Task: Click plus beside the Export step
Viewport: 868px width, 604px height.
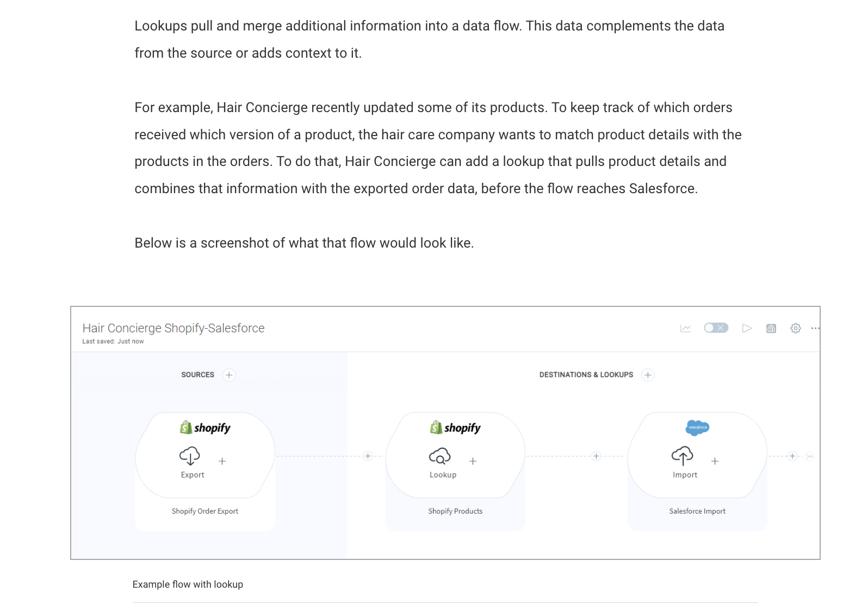Action: click(x=222, y=461)
